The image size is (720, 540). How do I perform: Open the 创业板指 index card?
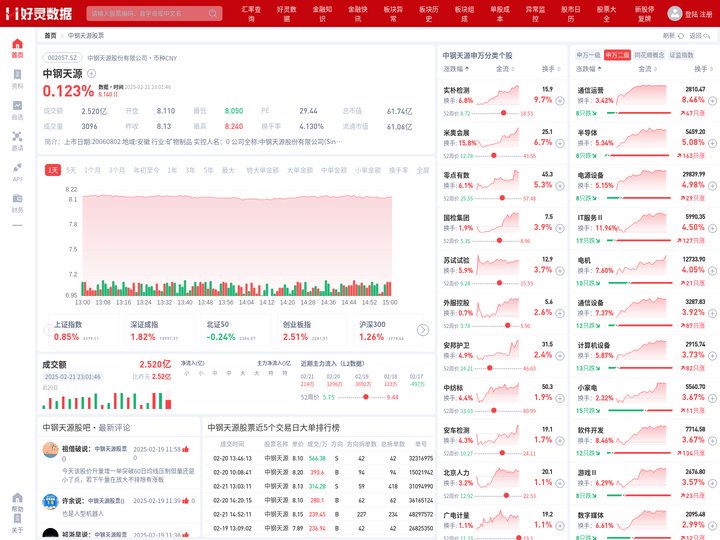click(312, 331)
